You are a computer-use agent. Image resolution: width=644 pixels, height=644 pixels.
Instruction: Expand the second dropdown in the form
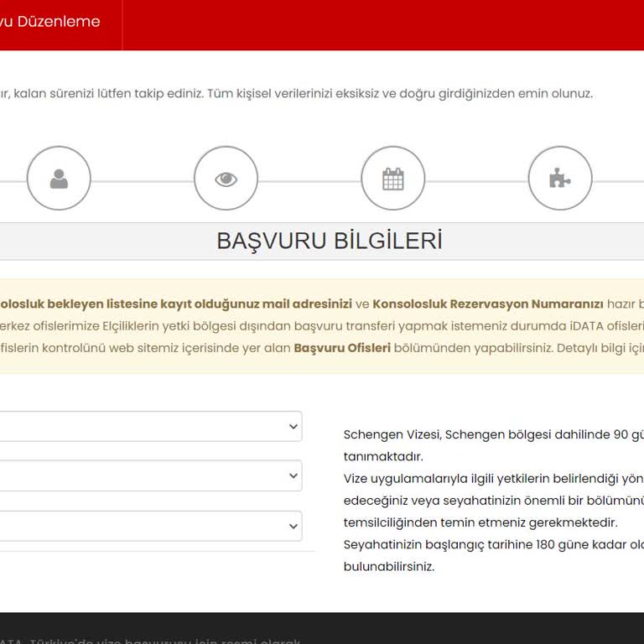coord(150,475)
